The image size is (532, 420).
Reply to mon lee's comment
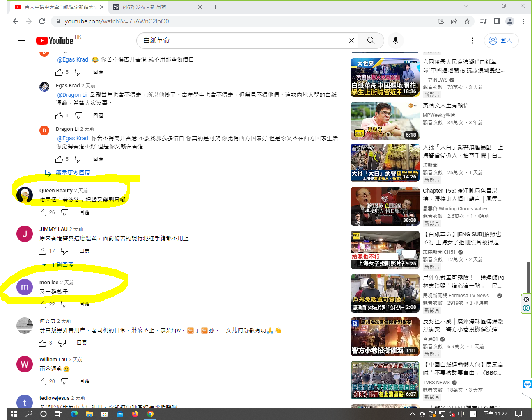(85, 304)
